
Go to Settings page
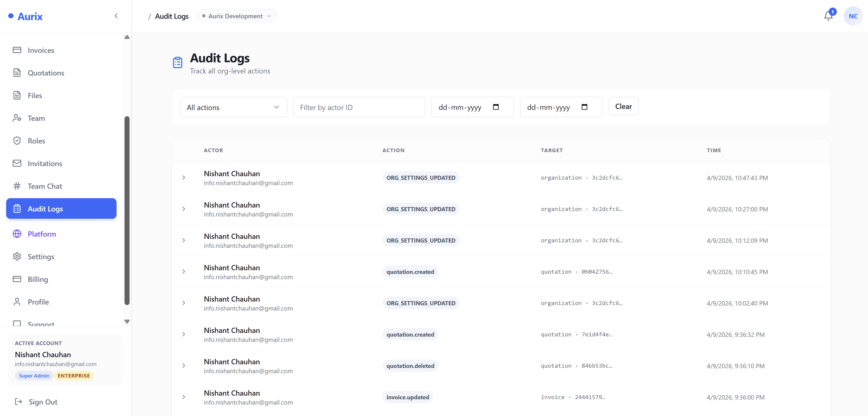pyautogui.click(x=61, y=256)
